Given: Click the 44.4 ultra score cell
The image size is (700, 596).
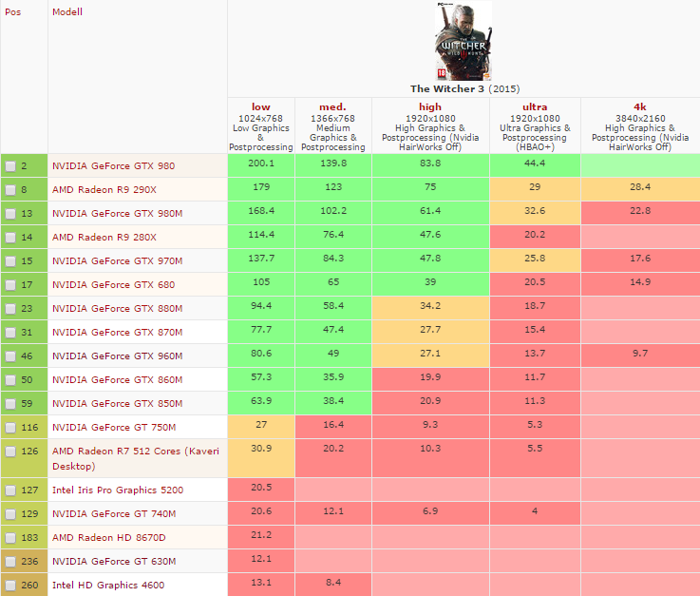Looking at the screenshot, I should (x=535, y=165).
